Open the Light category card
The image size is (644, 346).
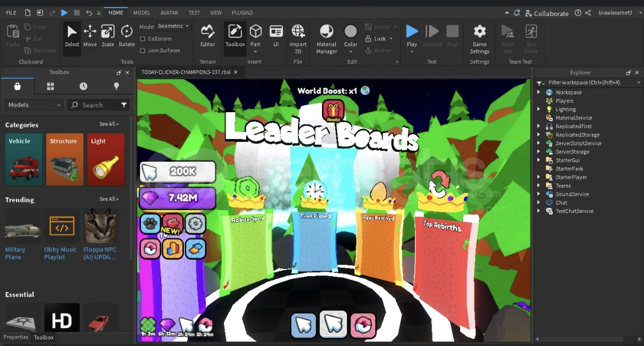106,160
